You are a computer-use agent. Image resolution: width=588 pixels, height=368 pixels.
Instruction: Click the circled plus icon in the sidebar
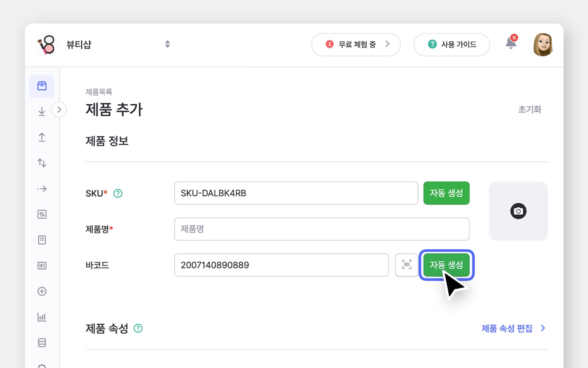click(42, 291)
